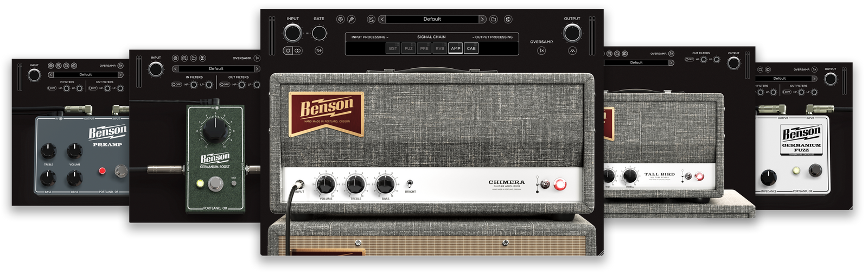
Task: Click the preset save icon in Chimera plugin
Action: [371, 19]
